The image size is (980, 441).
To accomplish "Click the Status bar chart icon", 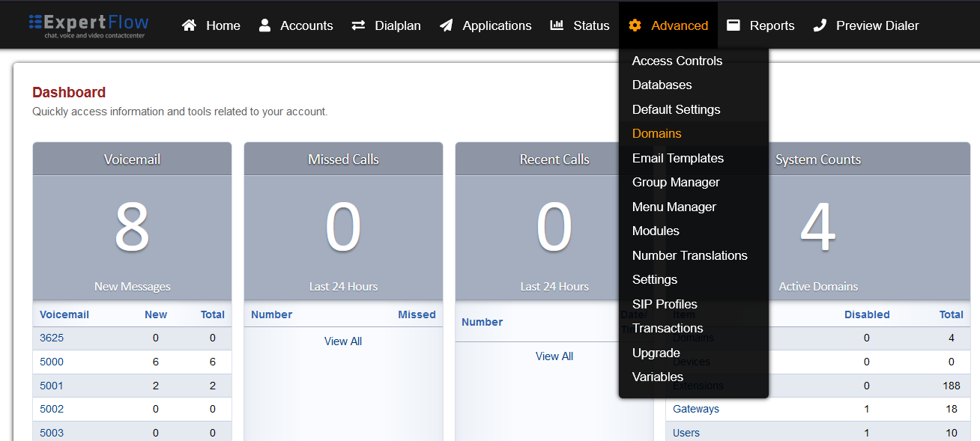I will [x=557, y=25].
